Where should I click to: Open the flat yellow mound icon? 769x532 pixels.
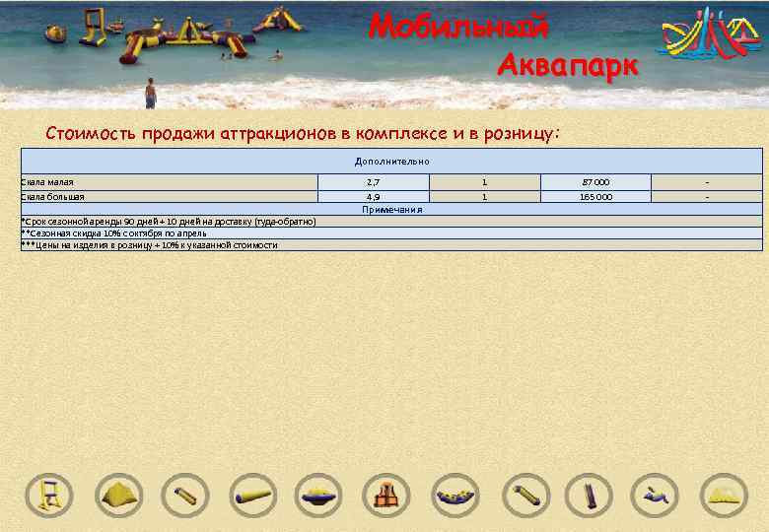724,496
